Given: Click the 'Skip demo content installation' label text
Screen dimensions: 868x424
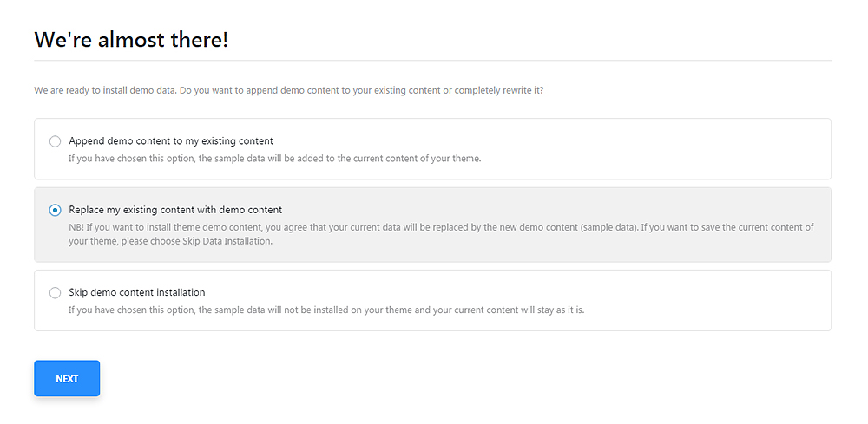Looking at the screenshot, I should click(136, 292).
